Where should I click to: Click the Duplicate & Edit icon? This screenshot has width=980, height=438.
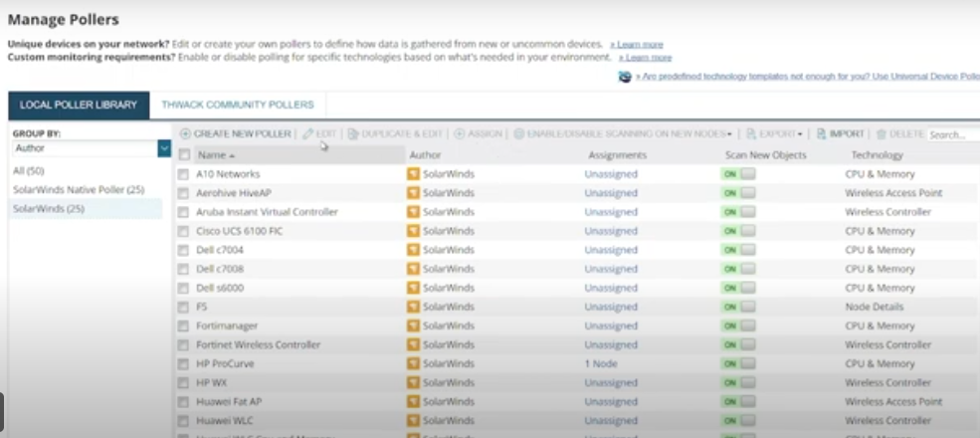(353, 134)
